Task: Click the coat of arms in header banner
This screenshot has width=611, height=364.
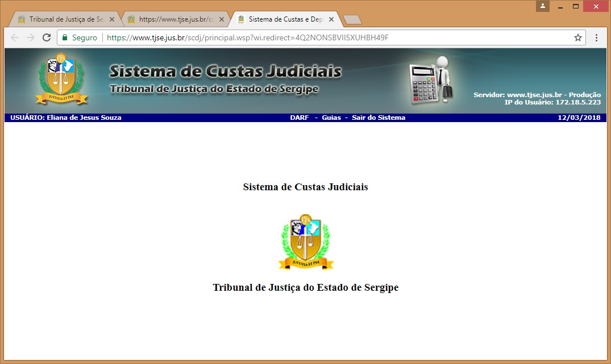Action: point(61,80)
